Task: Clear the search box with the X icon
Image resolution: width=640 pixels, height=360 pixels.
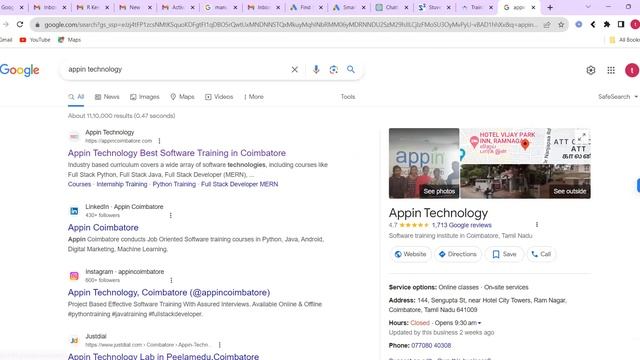Action: click(294, 69)
